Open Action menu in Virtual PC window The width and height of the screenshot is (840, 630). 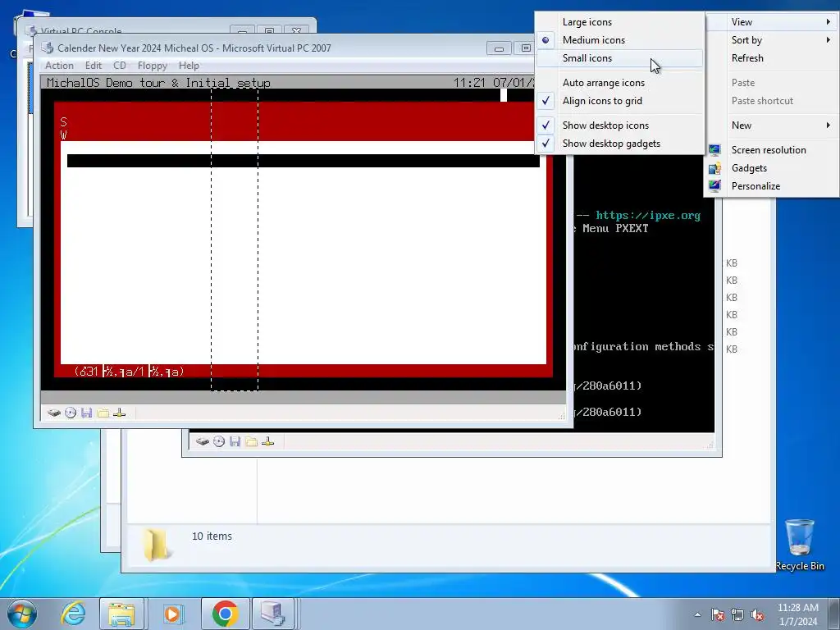[59, 66]
